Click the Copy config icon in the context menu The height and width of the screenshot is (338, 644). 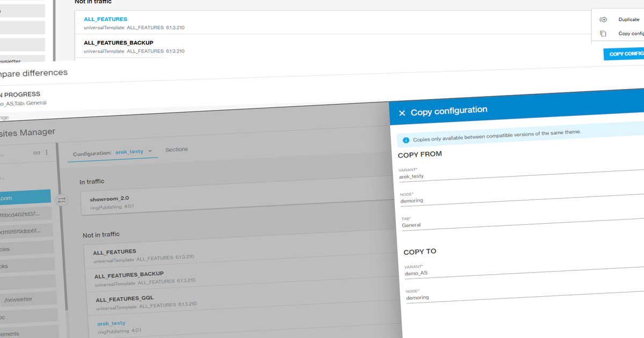[x=603, y=33]
